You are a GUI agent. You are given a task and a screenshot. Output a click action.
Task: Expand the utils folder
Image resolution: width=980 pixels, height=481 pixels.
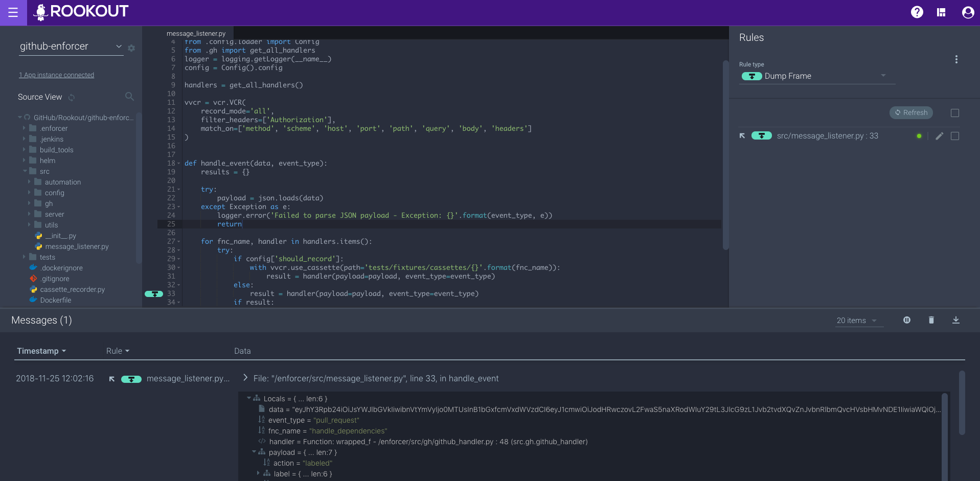click(29, 225)
